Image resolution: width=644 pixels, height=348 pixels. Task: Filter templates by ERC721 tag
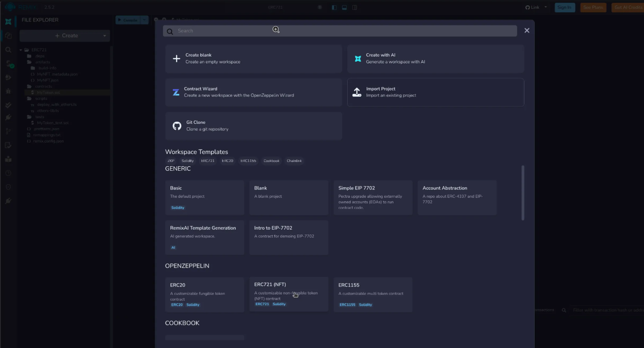coord(208,161)
